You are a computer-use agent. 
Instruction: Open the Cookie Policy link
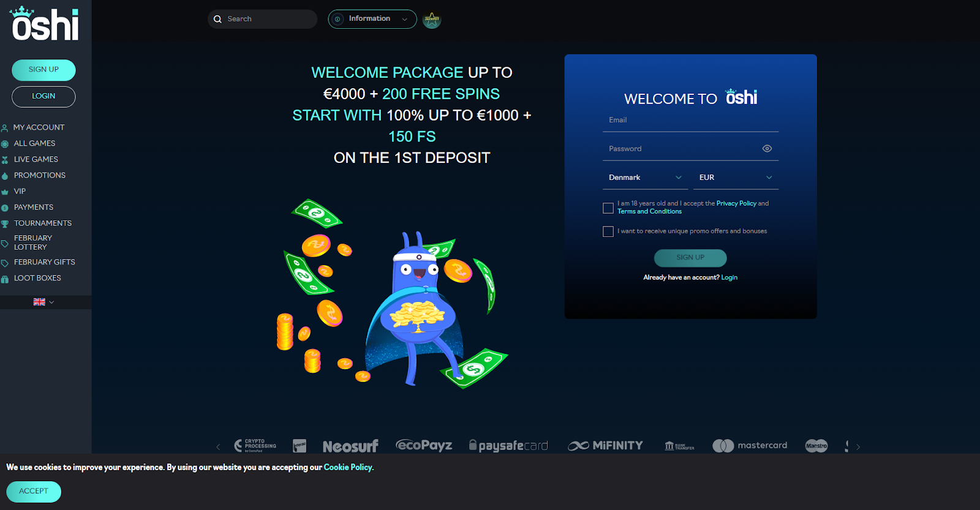pyautogui.click(x=348, y=467)
